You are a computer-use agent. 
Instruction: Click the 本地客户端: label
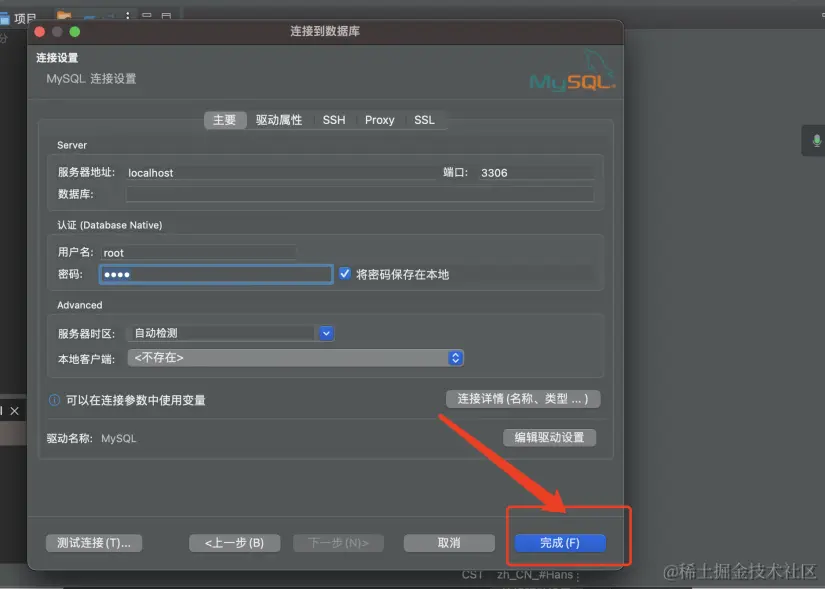point(86,359)
